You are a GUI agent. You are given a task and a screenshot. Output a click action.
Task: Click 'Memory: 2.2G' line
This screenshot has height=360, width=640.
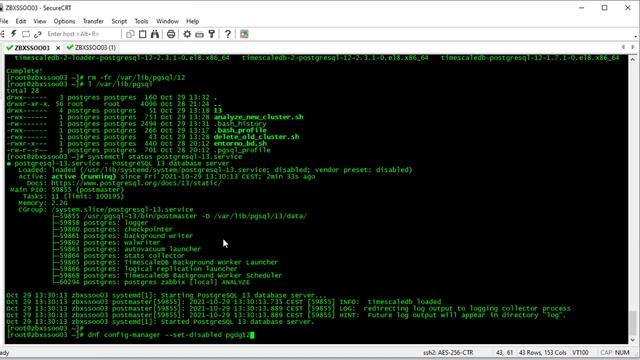tap(43, 203)
